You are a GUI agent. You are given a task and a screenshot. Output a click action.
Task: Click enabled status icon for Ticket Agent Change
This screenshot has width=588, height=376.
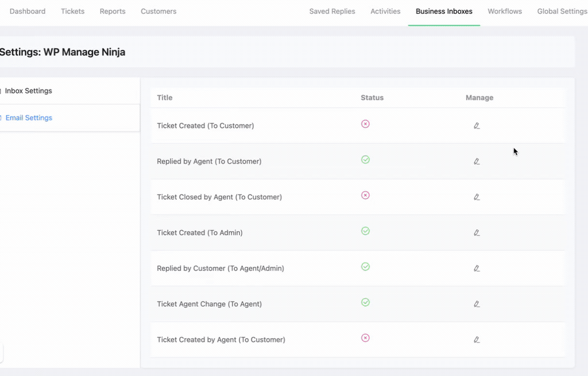click(365, 302)
